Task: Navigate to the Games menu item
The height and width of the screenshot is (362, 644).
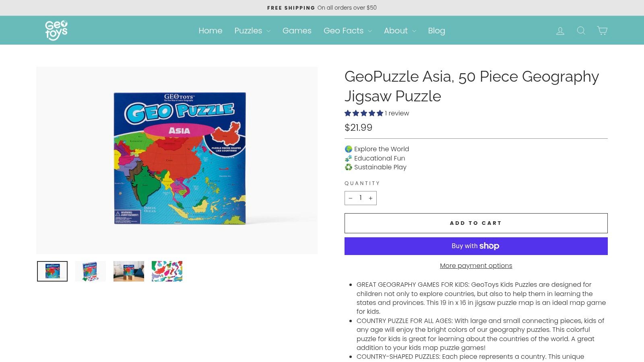Action: [x=297, y=31]
